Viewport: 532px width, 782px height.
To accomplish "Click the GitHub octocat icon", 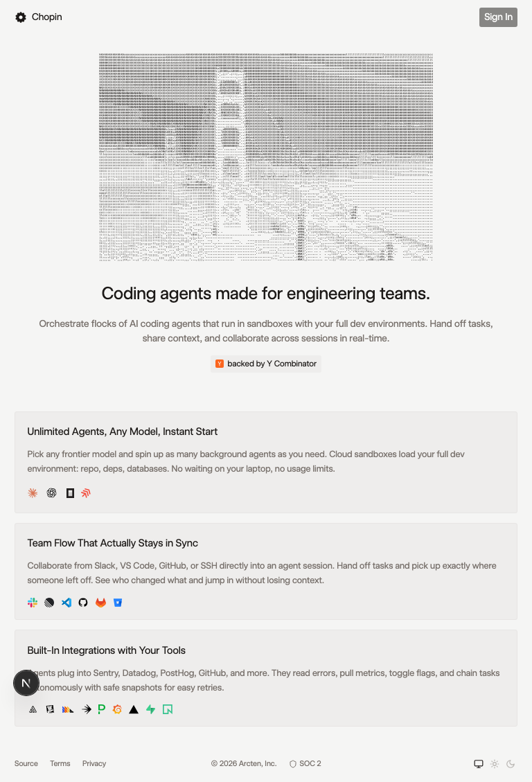I will [x=83, y=603].
